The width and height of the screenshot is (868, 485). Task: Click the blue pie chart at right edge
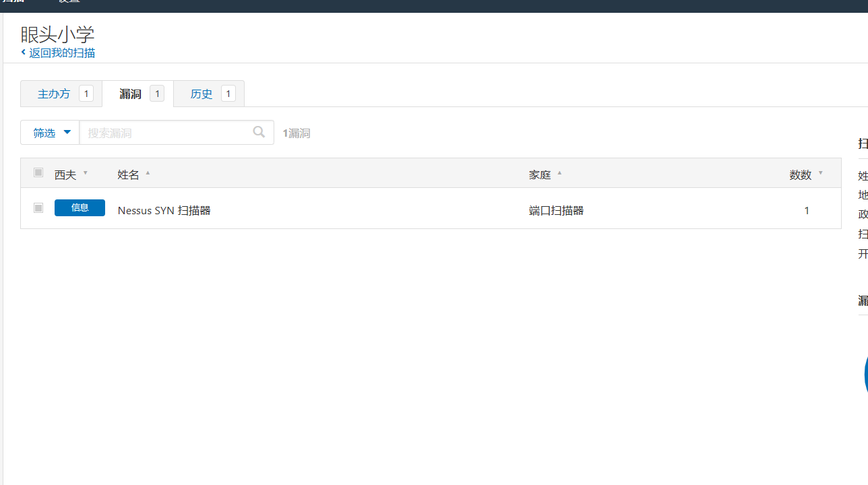[865, 374]
